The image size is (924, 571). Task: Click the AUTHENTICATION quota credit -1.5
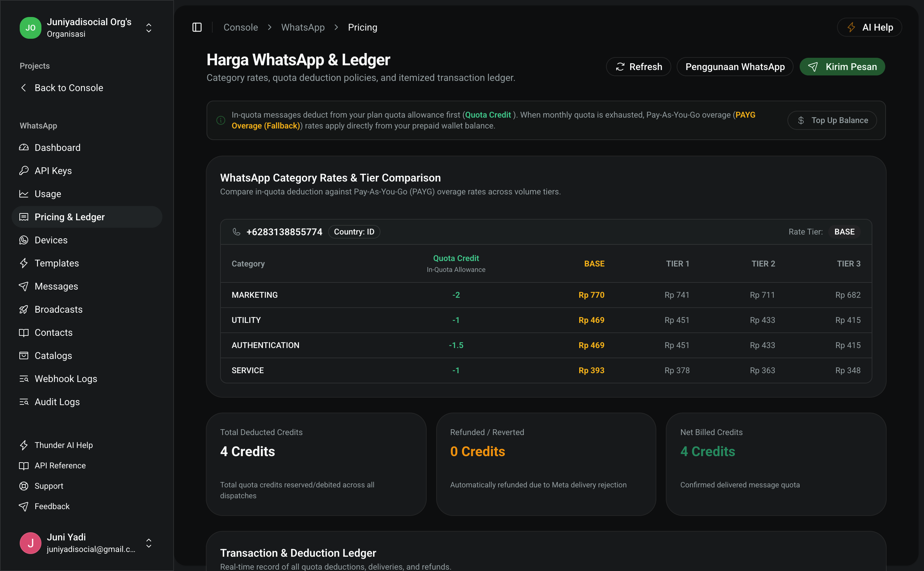coord(456,345)
